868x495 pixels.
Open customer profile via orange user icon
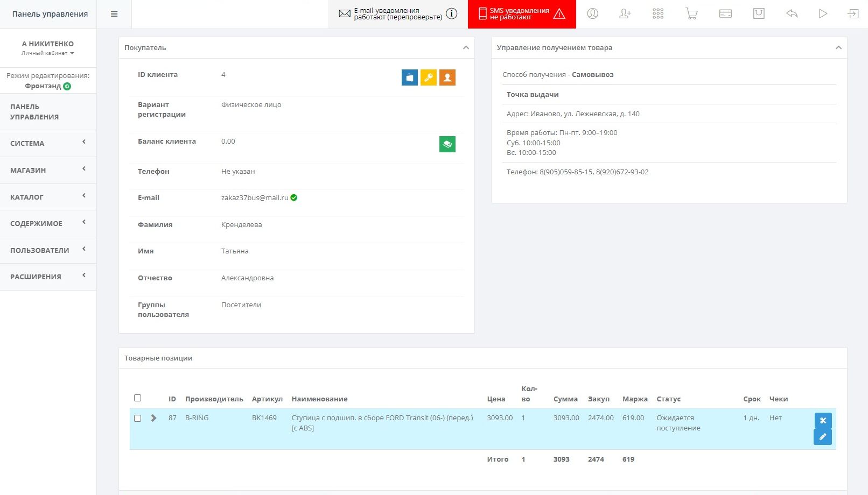click(x=447, y=77)
